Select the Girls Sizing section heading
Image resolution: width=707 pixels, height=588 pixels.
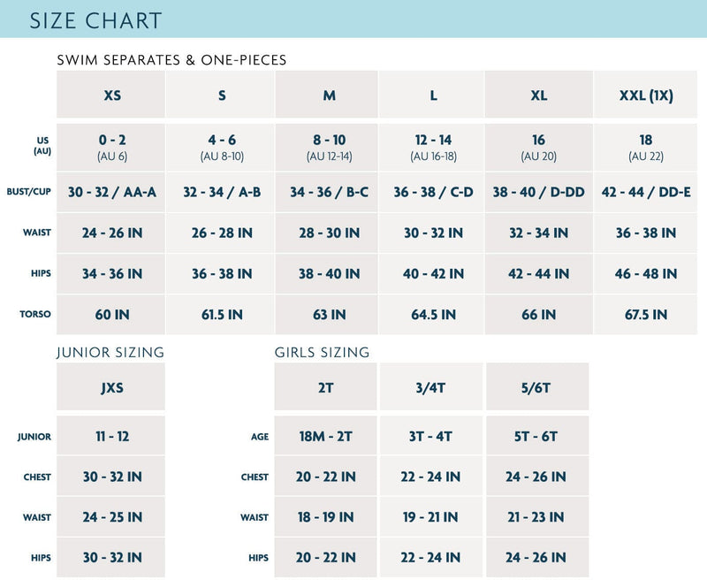[322, 352]
